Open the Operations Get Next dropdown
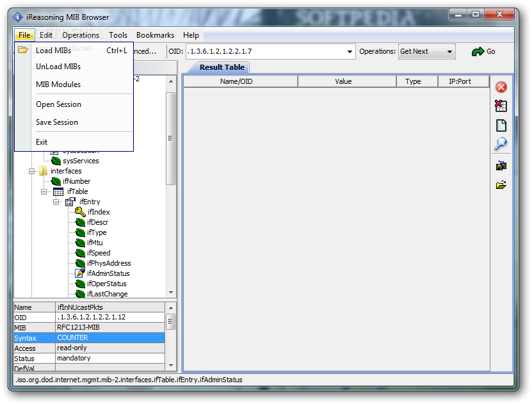Image resolution: width=532 pixels, height=404 pixels. click(x=449, y=52)
